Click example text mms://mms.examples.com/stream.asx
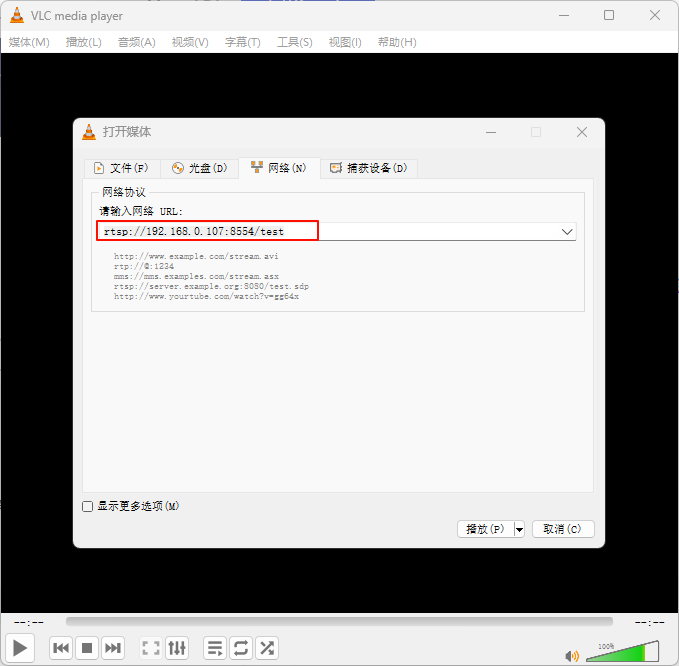The image size is (679, 666). 196,276
